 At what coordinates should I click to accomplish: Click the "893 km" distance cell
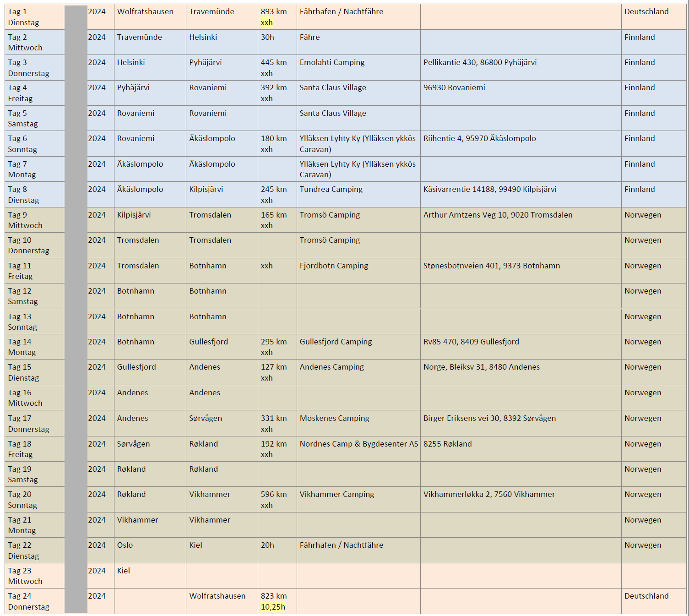point(274,12)
